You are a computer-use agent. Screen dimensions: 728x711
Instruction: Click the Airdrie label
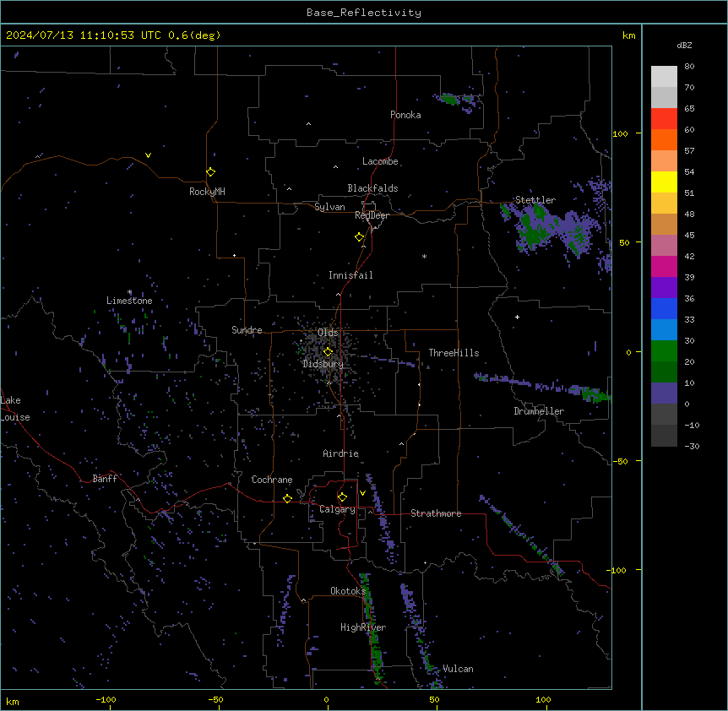(341, 453)
